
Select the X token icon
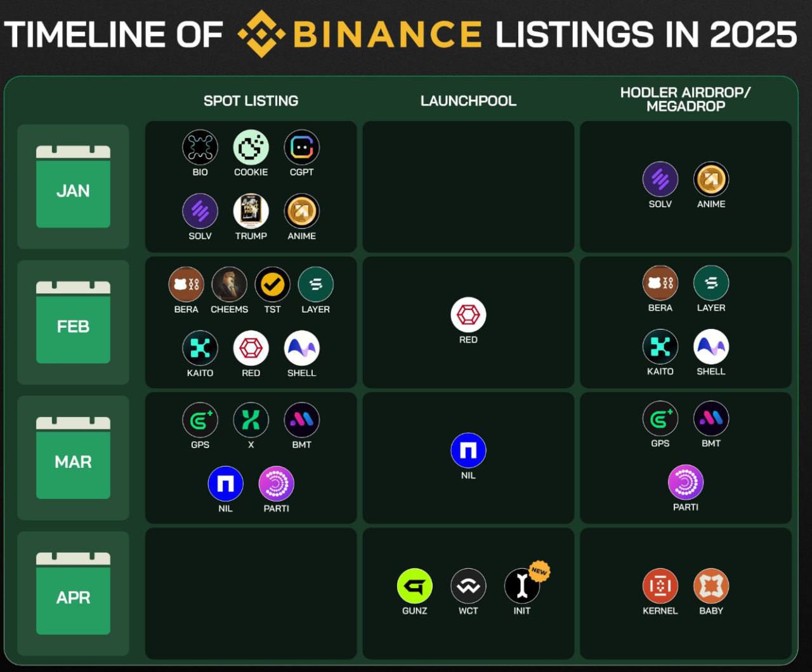coord(251,420)
